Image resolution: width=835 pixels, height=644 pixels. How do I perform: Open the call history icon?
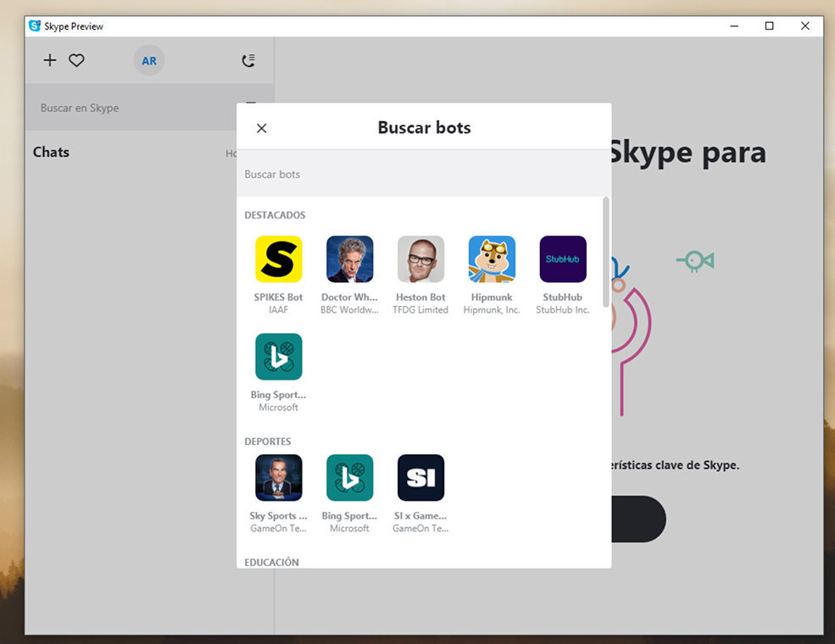pyautogui.click(x=248, y=60)
